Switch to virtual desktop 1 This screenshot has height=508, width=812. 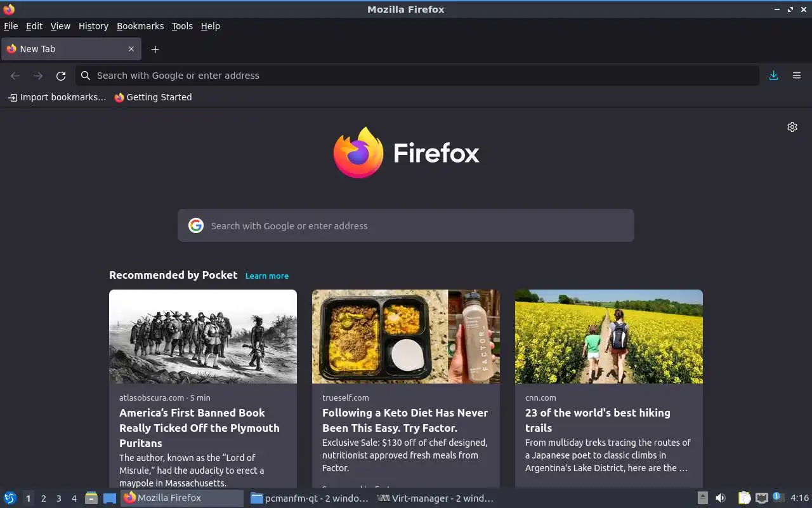click(x=28, y=498)
